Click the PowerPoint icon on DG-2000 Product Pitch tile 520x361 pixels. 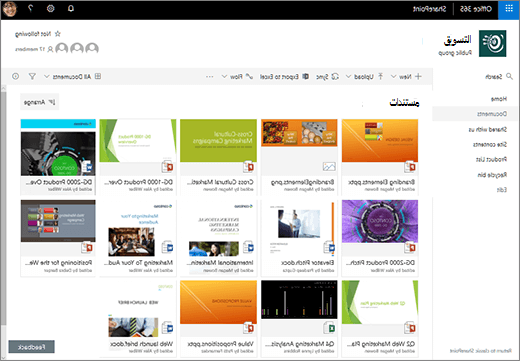pyautogui.click(x=410, y=247)
